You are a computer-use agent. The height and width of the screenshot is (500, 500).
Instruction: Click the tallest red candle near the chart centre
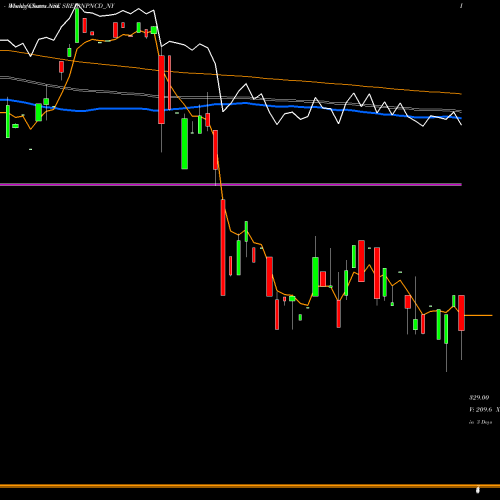pyautogui.click(x=223, y=247)
